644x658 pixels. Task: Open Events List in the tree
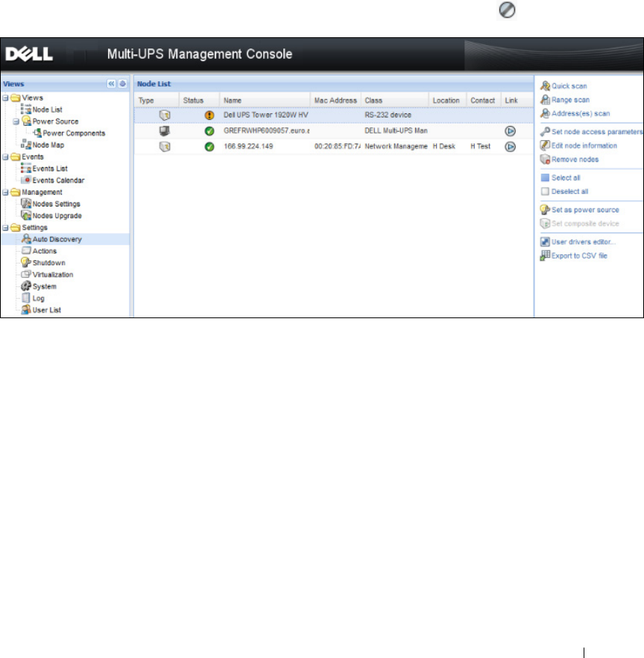(x=50, y=168)
